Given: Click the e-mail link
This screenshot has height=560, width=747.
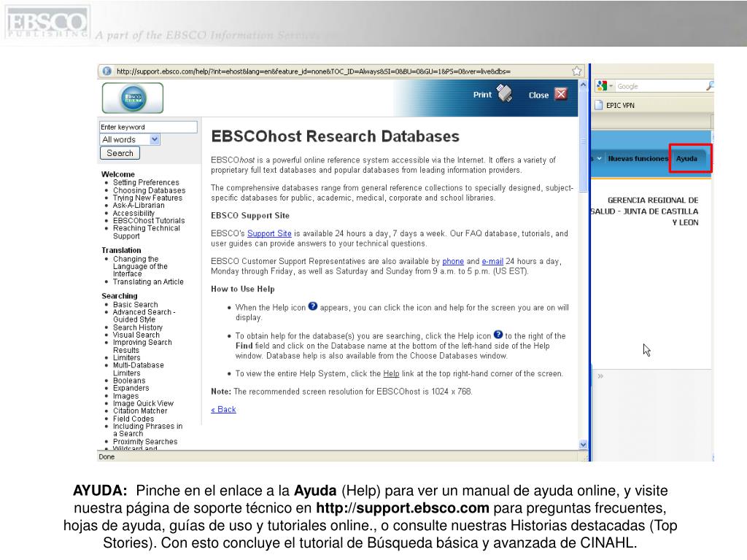Looking at the screenshot, I should 492,261.
